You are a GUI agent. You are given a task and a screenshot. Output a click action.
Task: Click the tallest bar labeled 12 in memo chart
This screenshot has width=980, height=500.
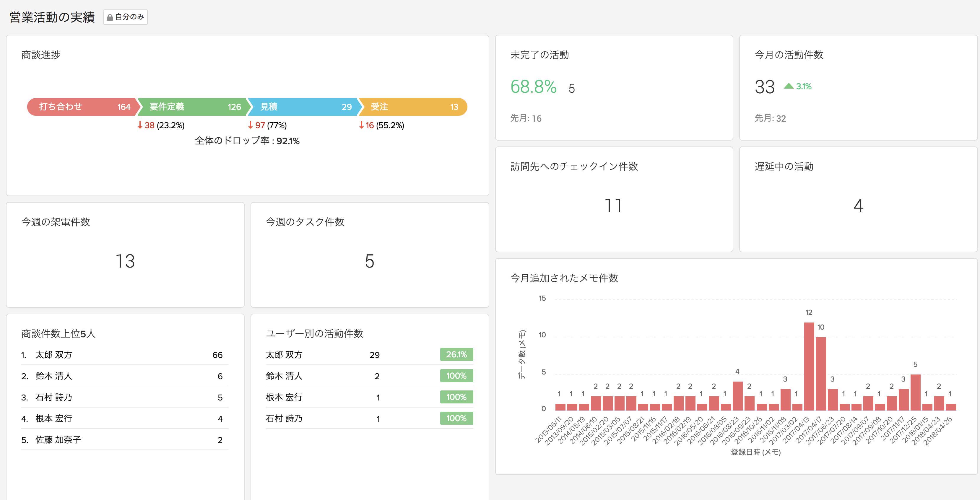click(809, 366)
